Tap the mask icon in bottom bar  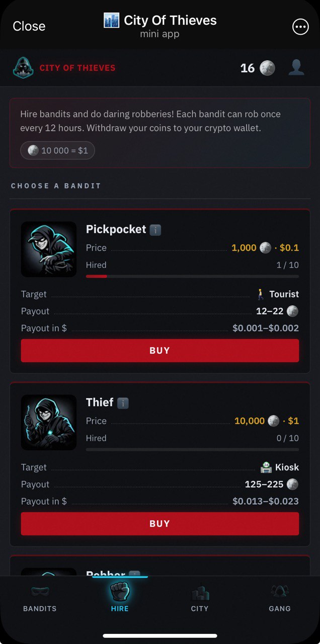(x=40, y=592)
